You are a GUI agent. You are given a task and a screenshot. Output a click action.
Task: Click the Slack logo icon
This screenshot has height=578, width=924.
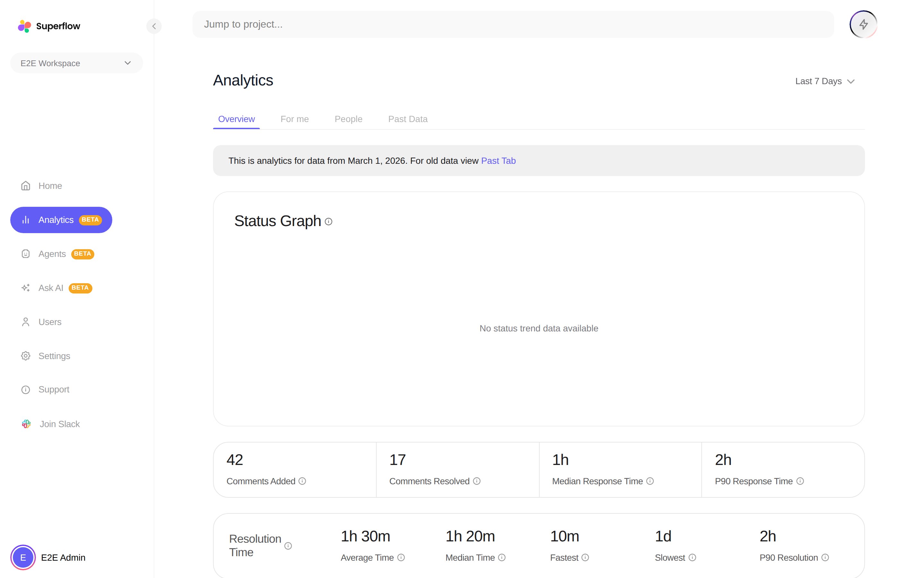tap(26, 424)
